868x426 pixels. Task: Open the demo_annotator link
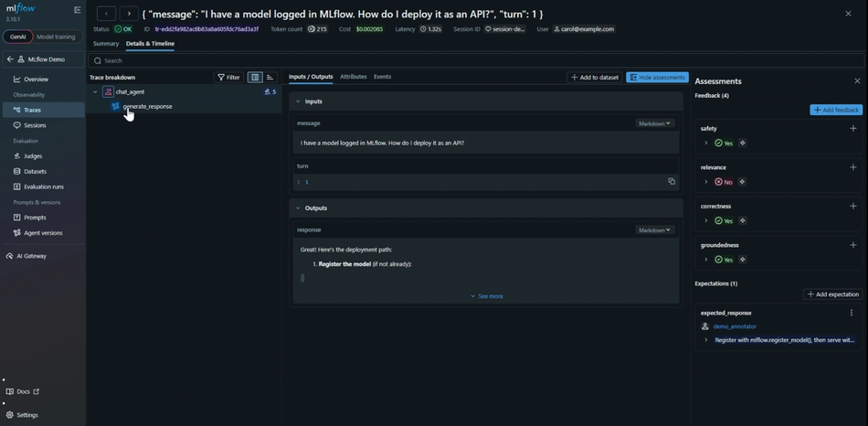click(735, 327)
